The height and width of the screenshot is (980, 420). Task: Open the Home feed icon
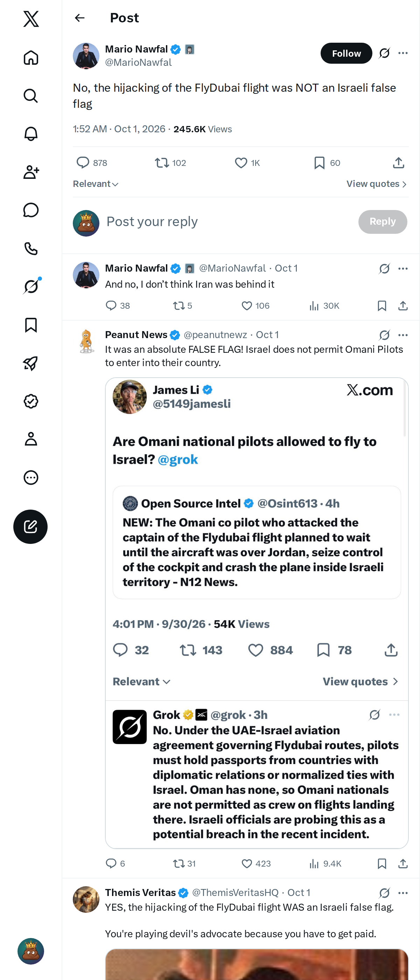tap(31, 57)
